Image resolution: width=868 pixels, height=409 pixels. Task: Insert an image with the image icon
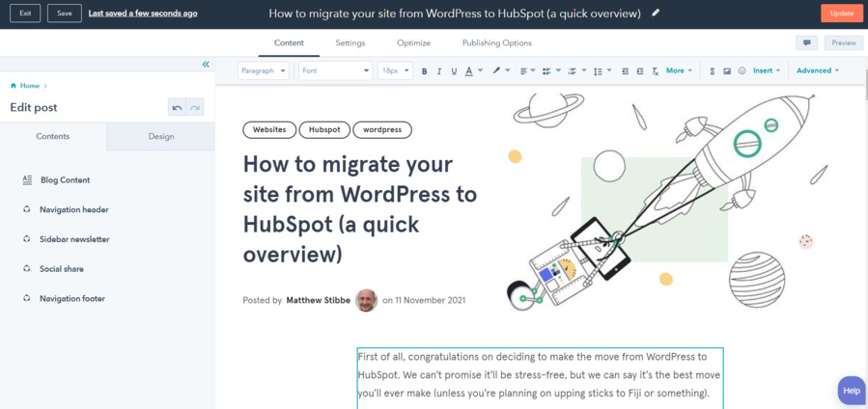[727, 70]
